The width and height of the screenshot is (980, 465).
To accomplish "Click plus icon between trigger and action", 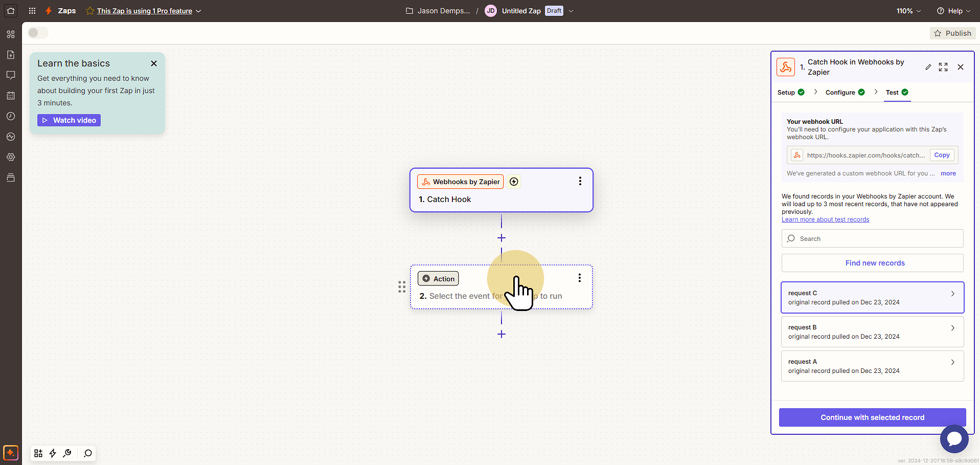I will (x=502, y=238).
